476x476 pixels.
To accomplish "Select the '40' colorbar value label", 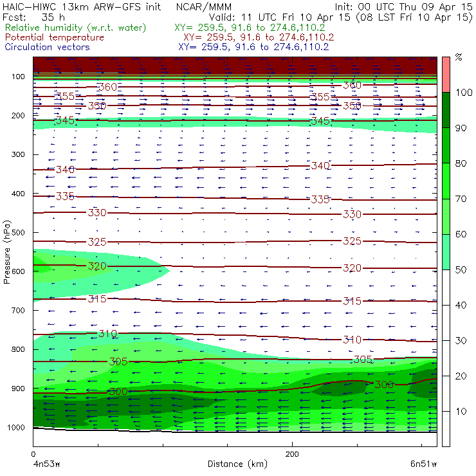I will (461, 305).
